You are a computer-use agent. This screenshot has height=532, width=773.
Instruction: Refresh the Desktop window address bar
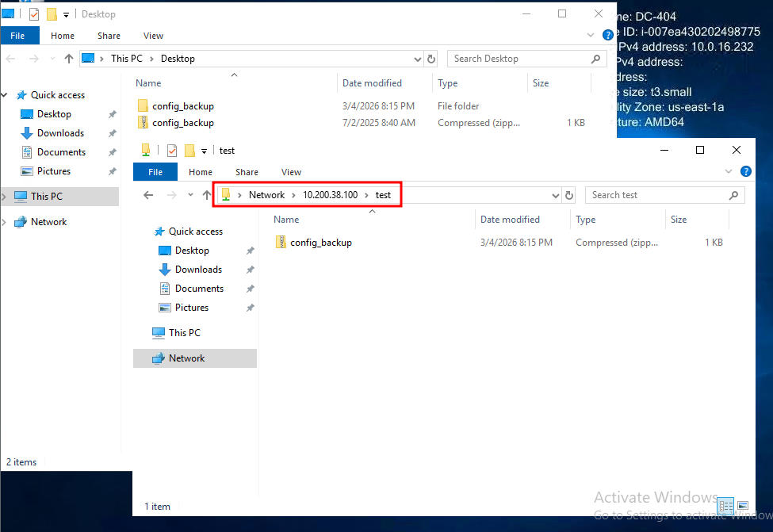[431, 59]
